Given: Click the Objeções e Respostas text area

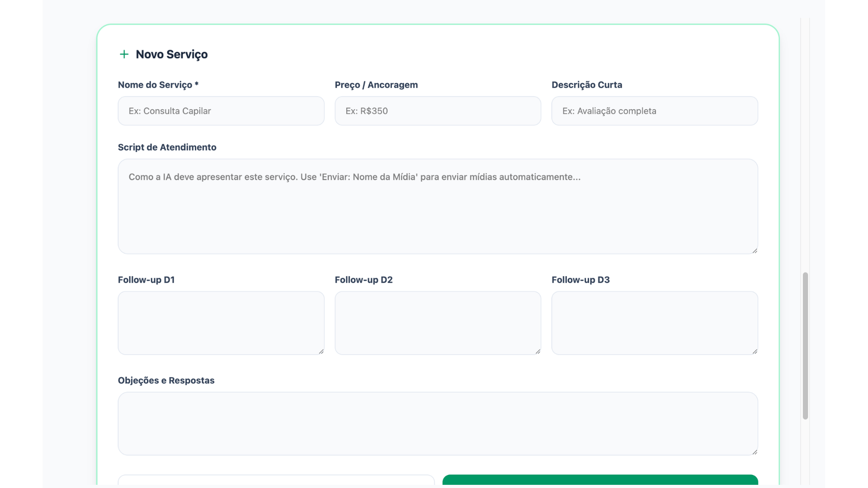Looking at the screenshot, I should (437, 423).
